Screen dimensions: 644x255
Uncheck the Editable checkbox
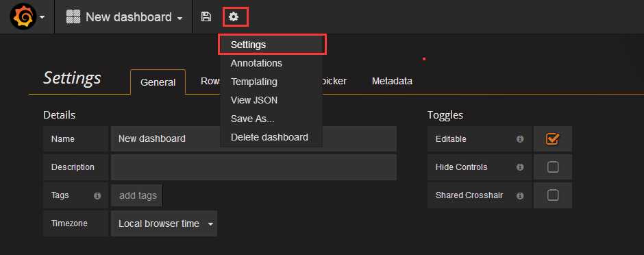click(553, 139)
